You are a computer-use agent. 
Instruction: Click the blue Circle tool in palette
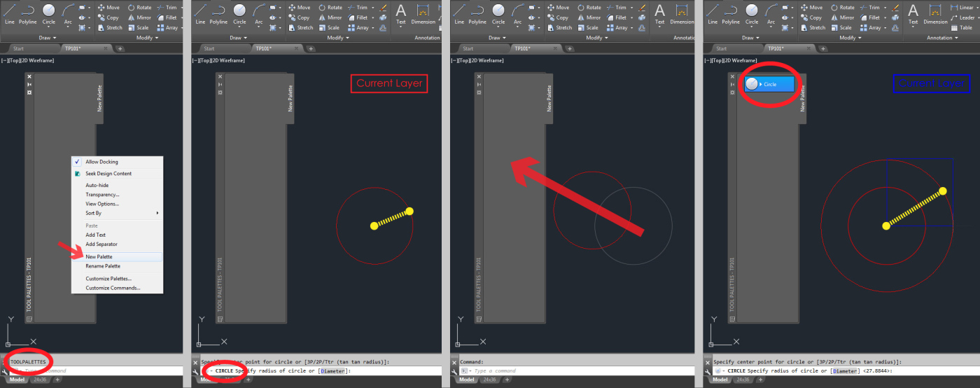point(769,84)
